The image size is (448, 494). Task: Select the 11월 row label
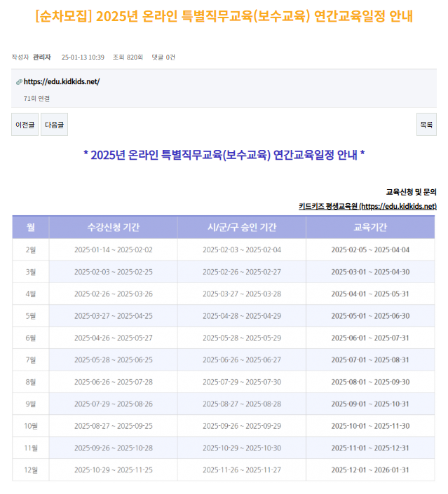coord(31,448)
